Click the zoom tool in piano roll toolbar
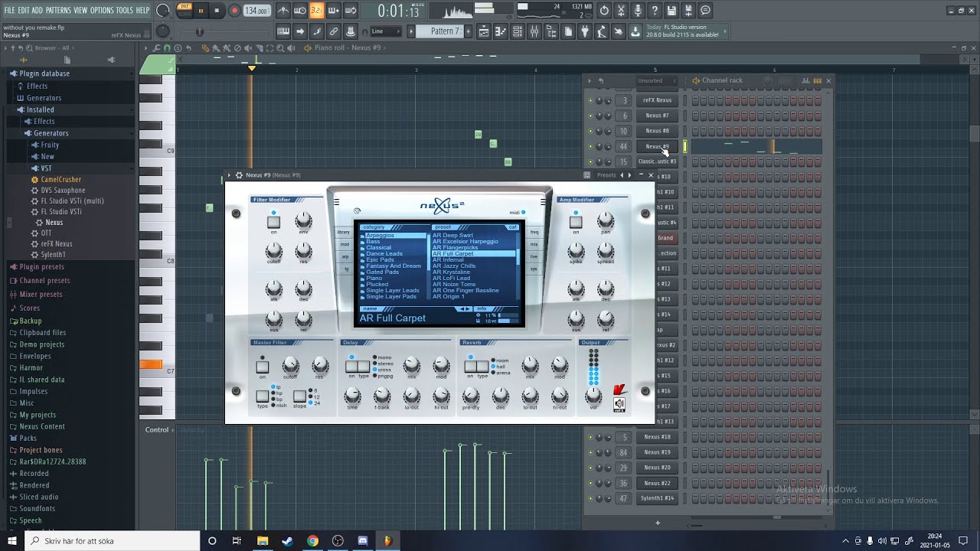Image resolution: width=980 pixels, height=551 pixels. pos(280,48)
